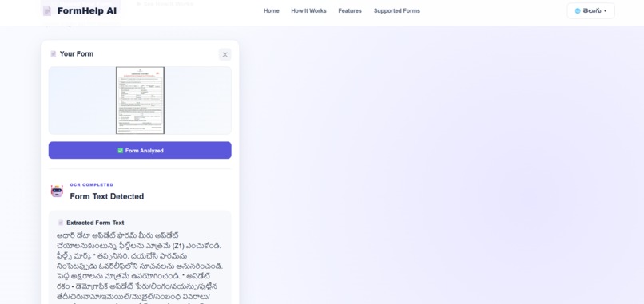Open the తెలుగు language dropdown
This screenshot has width=644, height=304.
[x=590, y=11]
